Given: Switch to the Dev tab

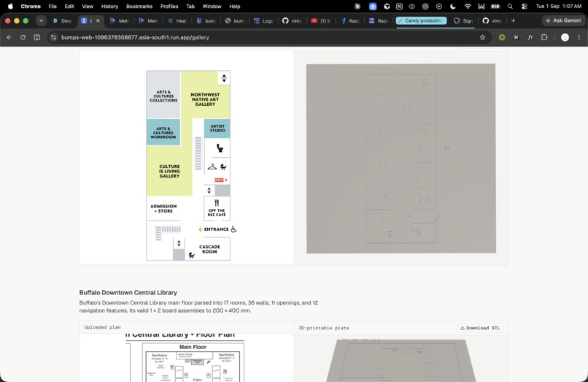Looking at the screenshot, I should [62, 20].
